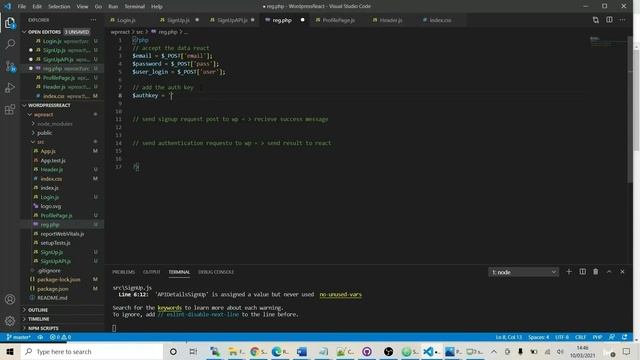This screenshot has height=360, width=640.
Task: Open App.js in the src folder
Action: pyautogui.click(x=48, y=151)
